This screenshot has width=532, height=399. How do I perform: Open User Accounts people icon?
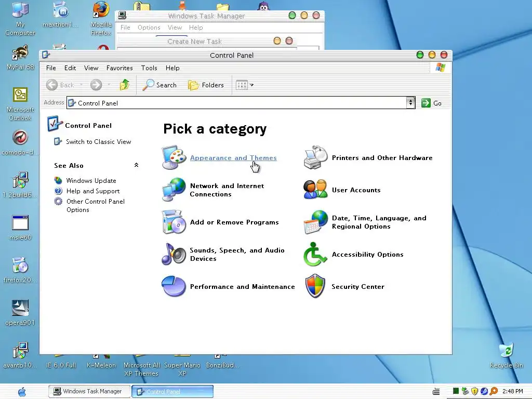click(x=315, y=190)
